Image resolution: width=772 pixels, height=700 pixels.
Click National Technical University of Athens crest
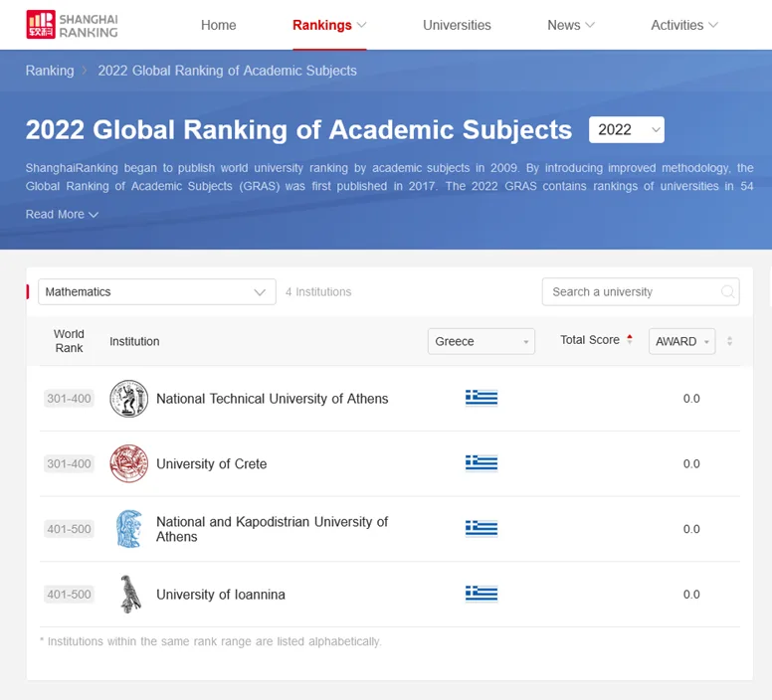click(128, 399)
